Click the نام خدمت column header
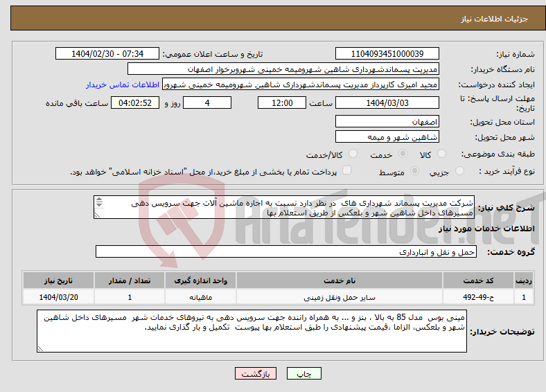546x392 pixels. tap(340, 280)
